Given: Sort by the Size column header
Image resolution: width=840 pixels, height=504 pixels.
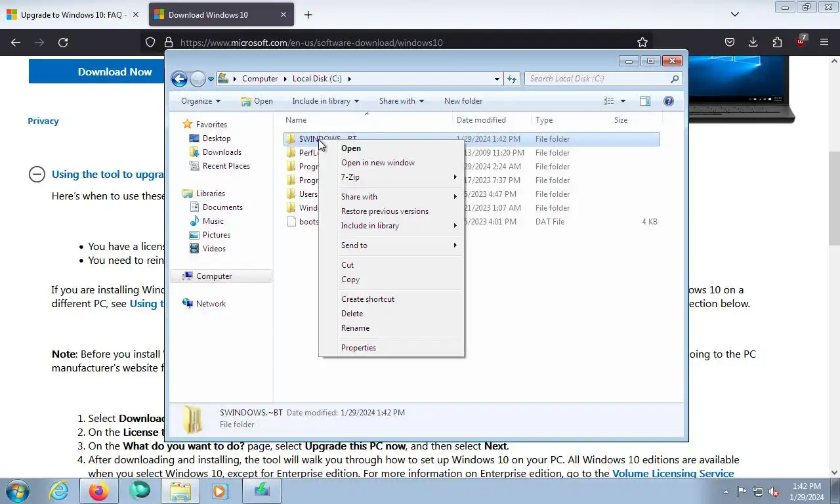Looking at the screenshot, I should (636, 120).
